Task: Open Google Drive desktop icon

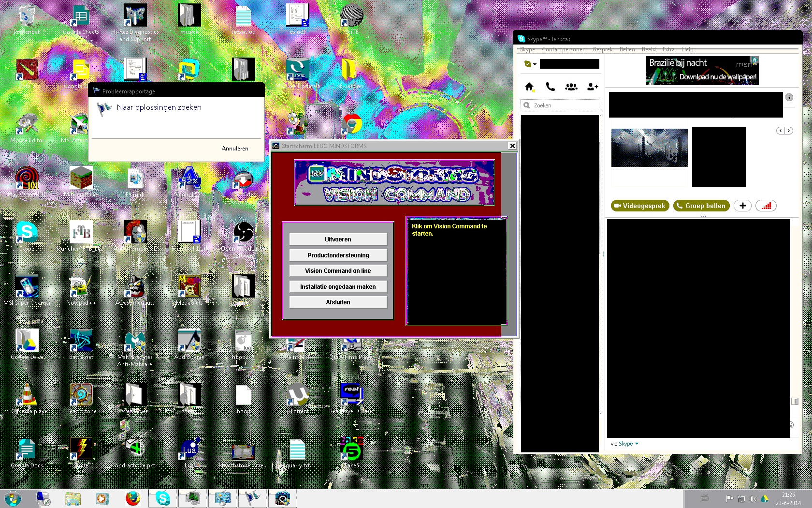Action: [27, 344]
